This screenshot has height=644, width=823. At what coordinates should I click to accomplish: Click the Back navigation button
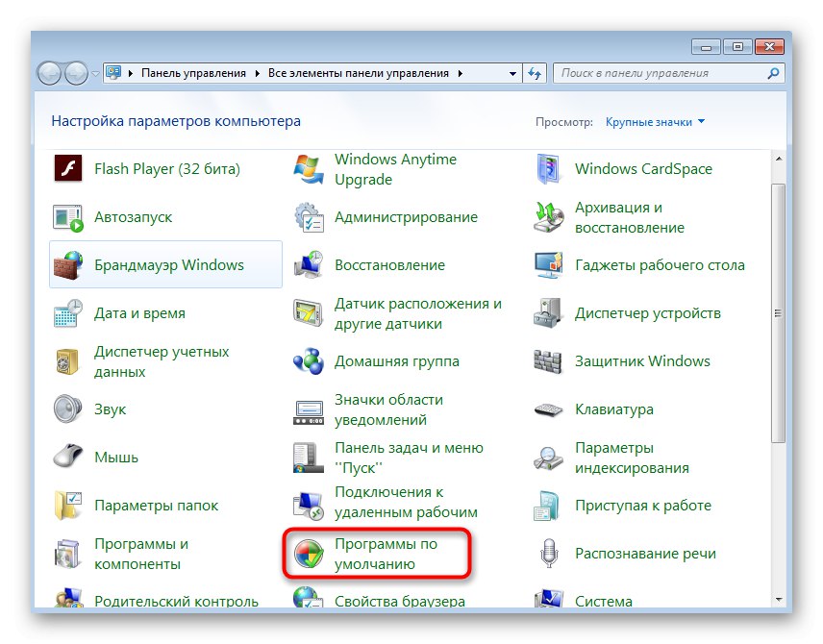click(50, 73)
